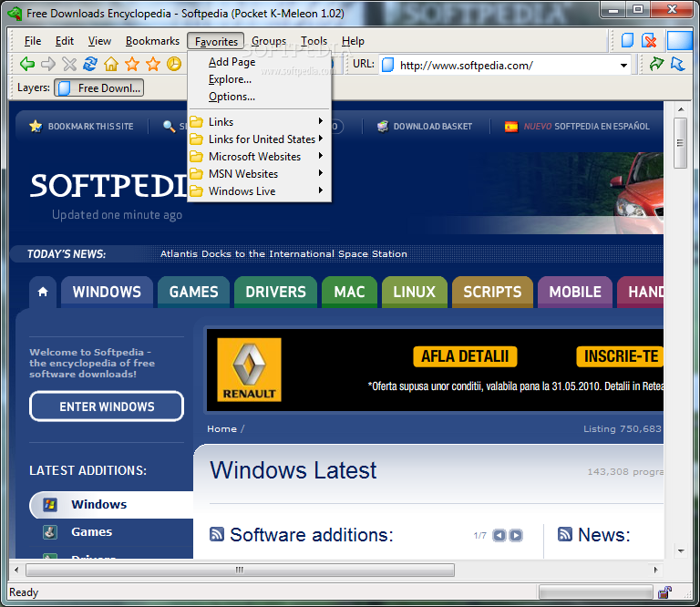
Task: Open the DRIVERS category tab
Action: coord(276,292)
